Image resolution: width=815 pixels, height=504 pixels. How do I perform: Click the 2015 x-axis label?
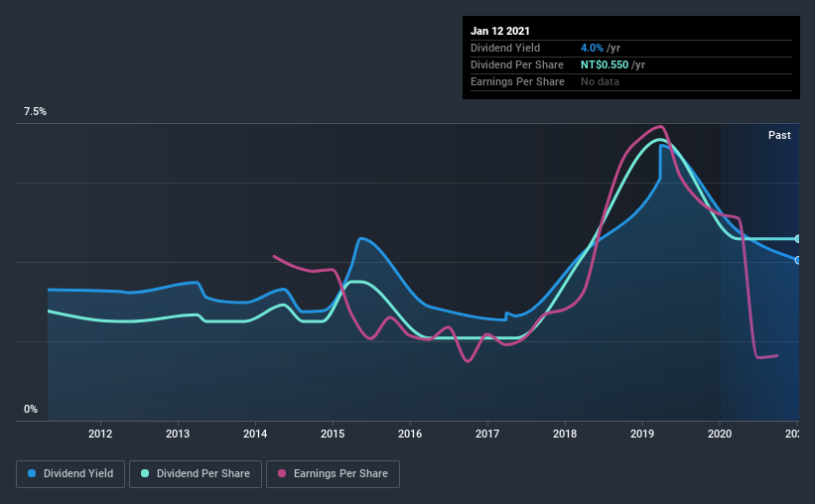tap(333, 434)
